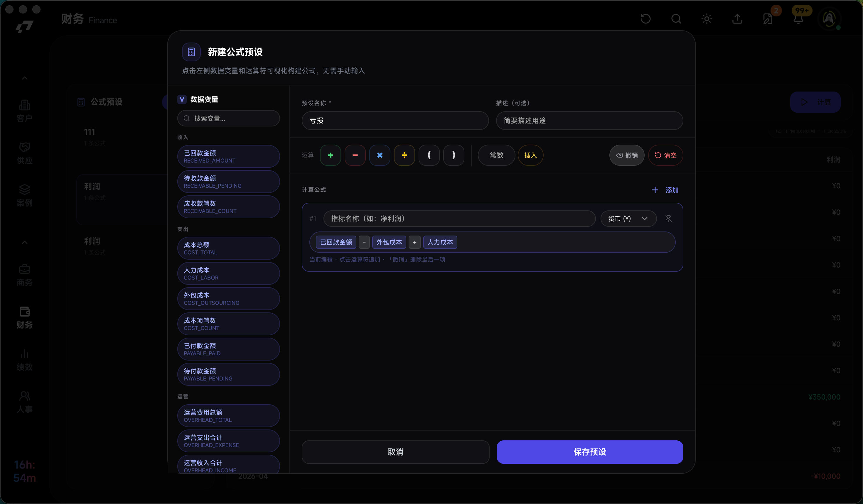Click the upload/export icon in top bar
This screenshot has height=504, width=863.
tap(737, 18)
